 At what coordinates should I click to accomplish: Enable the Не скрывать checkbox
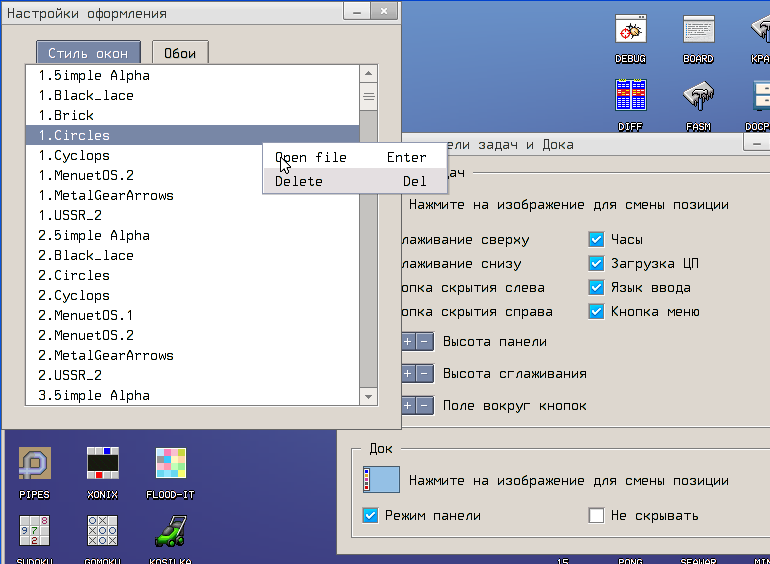pos(597,516)
